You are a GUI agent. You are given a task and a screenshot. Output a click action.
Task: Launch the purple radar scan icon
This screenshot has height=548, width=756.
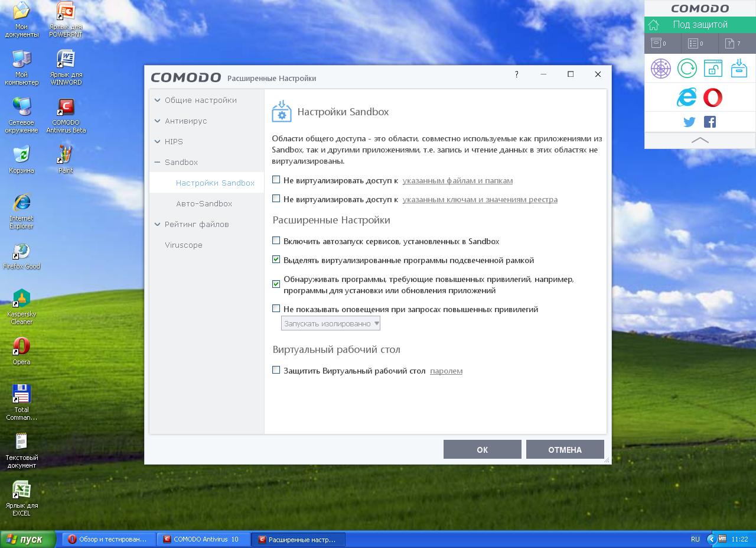661,69
